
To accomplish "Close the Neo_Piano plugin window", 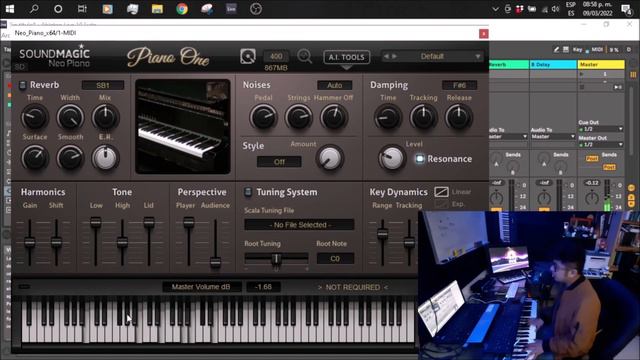I will [x=484, y=33].
